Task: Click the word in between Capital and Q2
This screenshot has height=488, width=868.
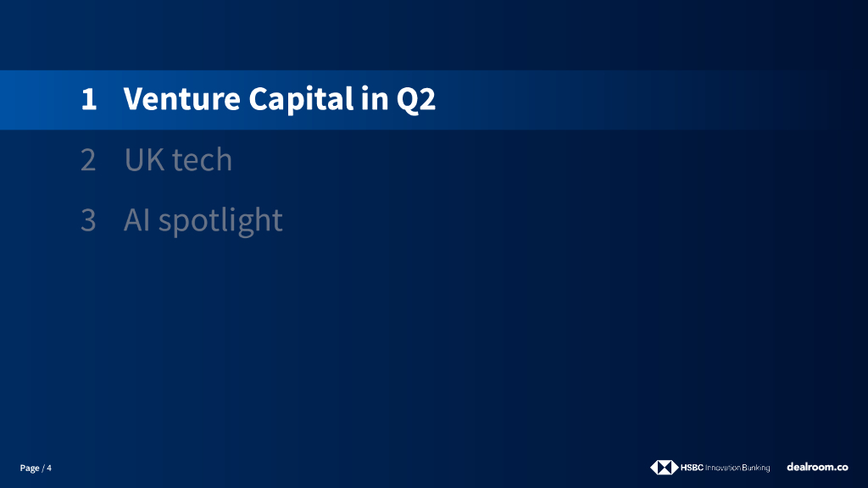Action: pyautogui.click(x=372, y=100)
